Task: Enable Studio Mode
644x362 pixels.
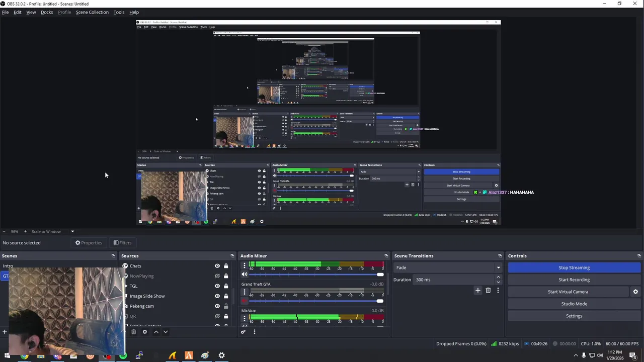Action: point(574,304)
